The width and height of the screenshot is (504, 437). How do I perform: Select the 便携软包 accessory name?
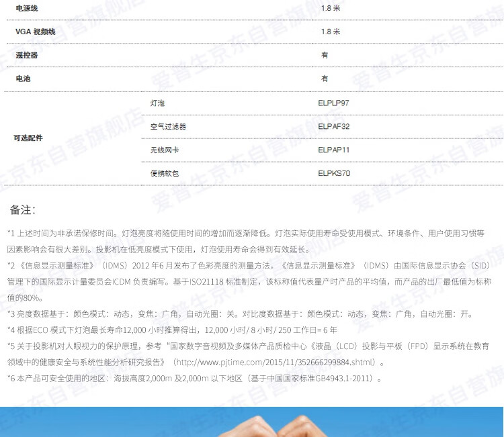point(165,173)
